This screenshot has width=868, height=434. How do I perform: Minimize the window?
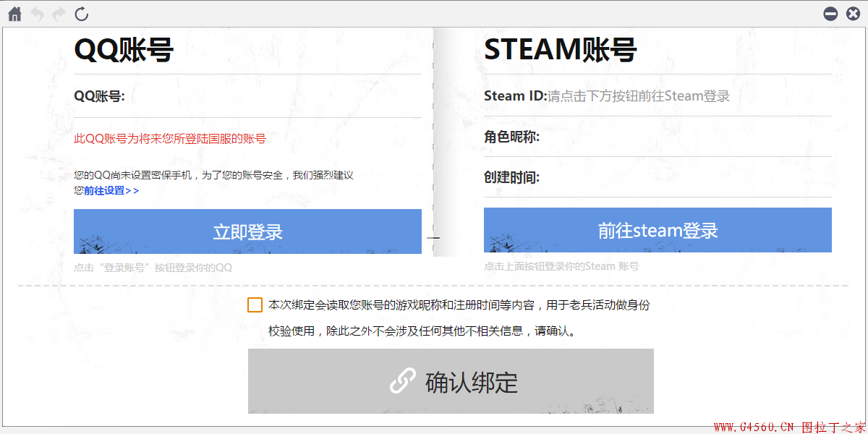click(830, 13)
